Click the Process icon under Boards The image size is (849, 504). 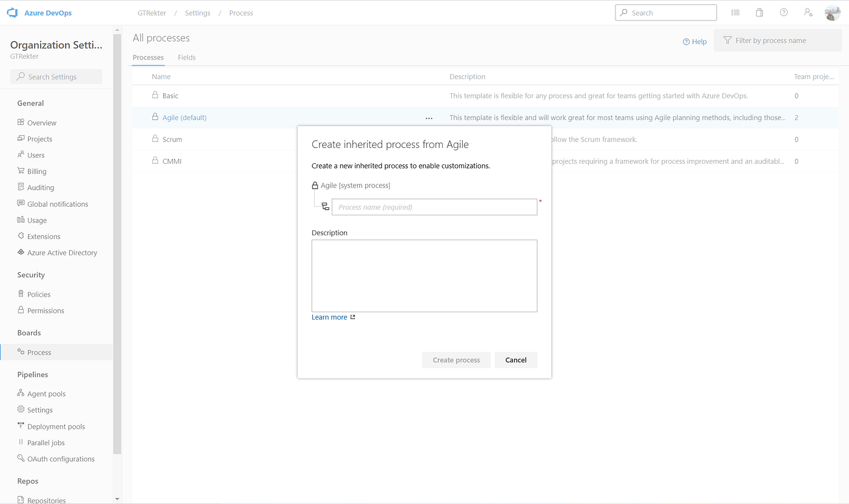pos(21,352)
